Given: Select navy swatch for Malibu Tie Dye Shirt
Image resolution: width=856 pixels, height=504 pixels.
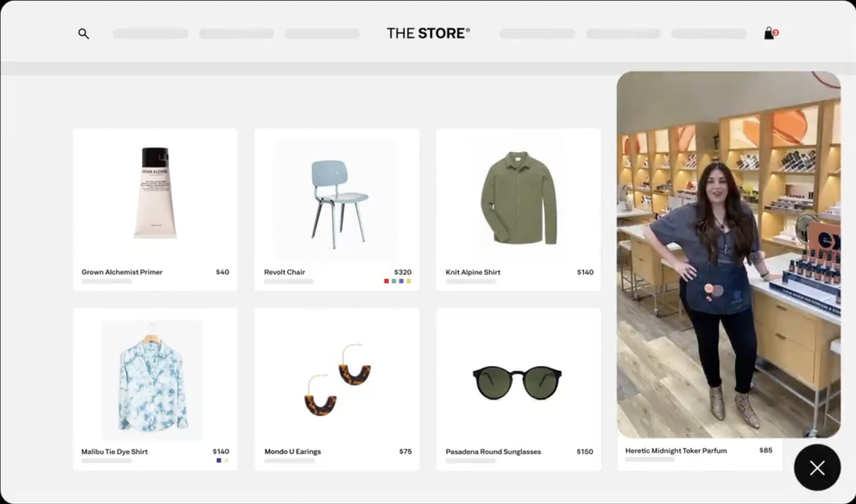Looking at the screenshot, I should point(219,461).
